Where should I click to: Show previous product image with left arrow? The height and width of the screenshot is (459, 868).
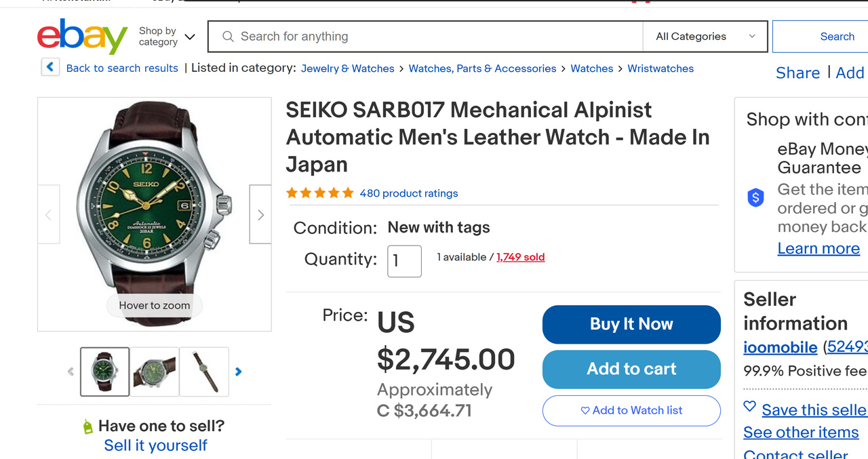pyautogui.click(x=48, y=215)
